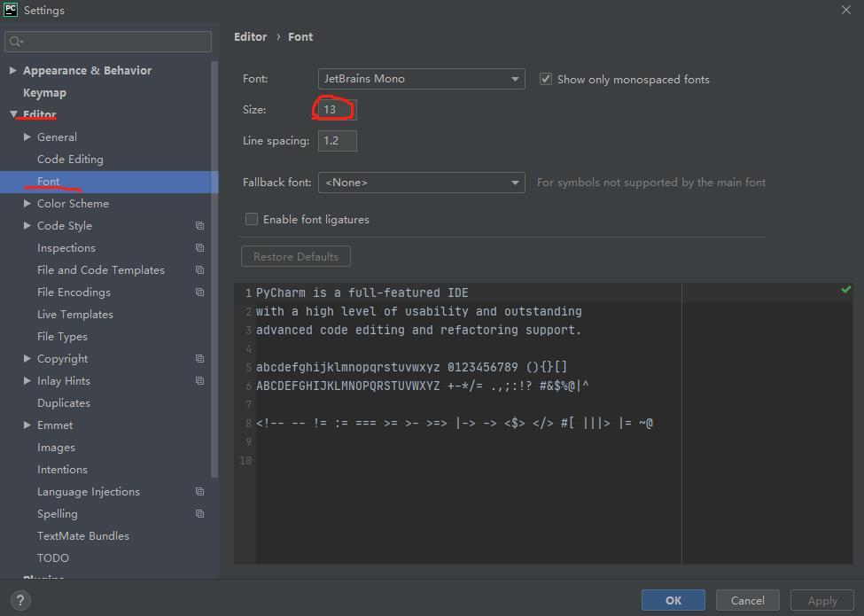Click the Apply button
Viewport: 864px width, 616px height.
click(x=822, y=600)
